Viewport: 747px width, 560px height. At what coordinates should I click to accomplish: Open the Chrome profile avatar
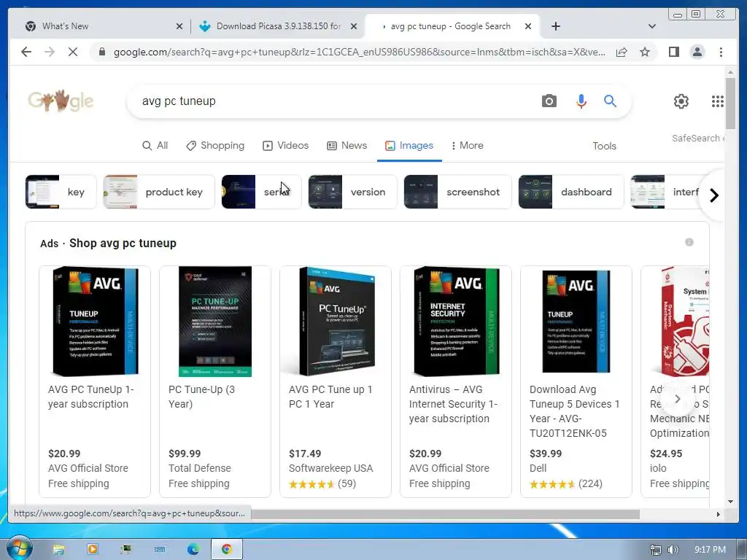pos(697,52)
